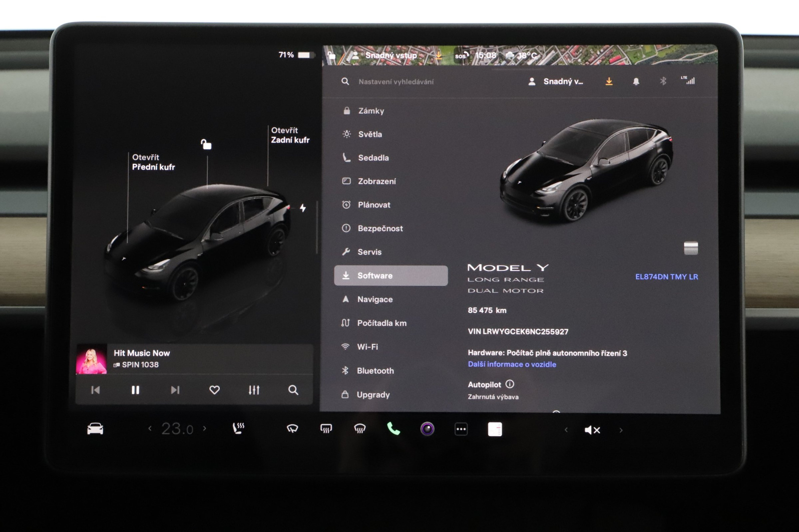799x532 pixels.
Task: Open the camera app icon
Action: click(x=427, y=429)
